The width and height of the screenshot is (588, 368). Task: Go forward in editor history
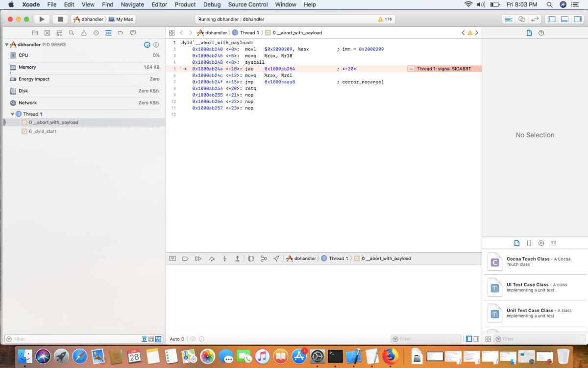(191, 33)
